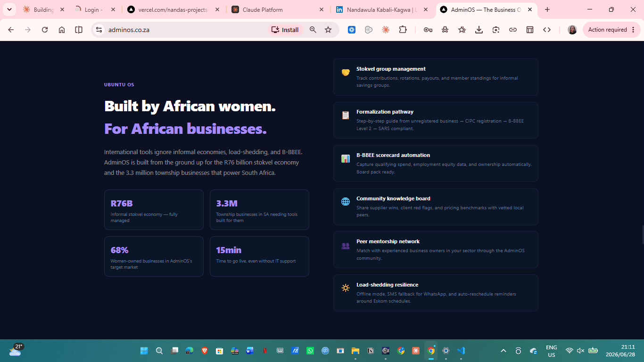Open the Downloads arrow icon
Screen dimensions: 644x362
[x=479, y=30]
